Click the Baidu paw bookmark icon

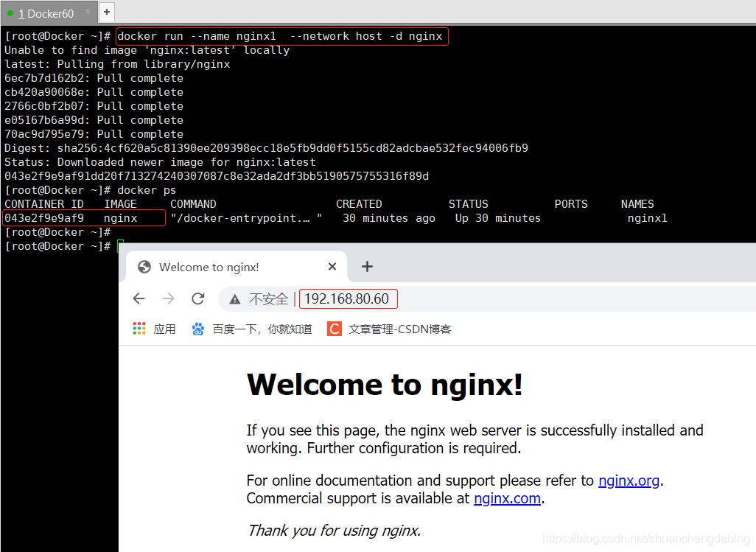point(197,329)
